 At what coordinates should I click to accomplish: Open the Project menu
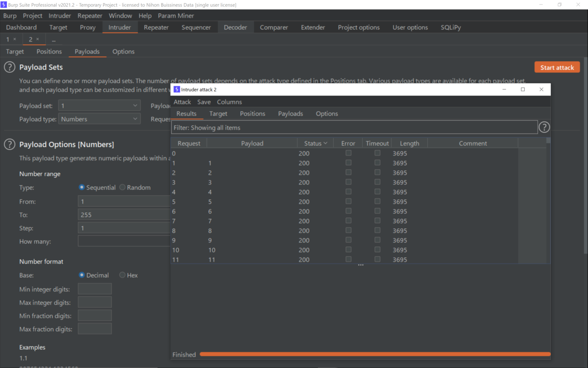[33, 16]
